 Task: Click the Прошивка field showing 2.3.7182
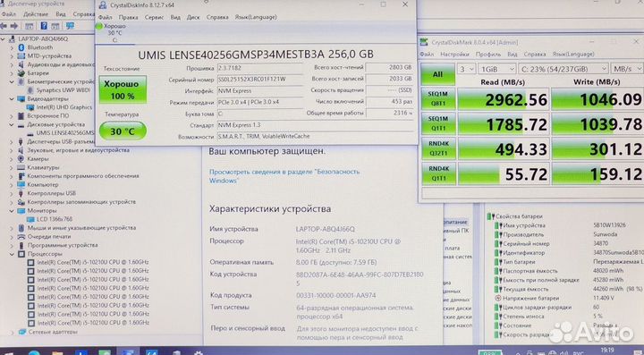tap(259, 68)
